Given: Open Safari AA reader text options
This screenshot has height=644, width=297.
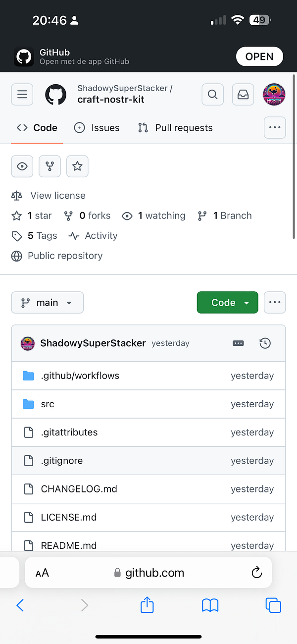Looking at the screenshot, I should click(x=42, y=573).
